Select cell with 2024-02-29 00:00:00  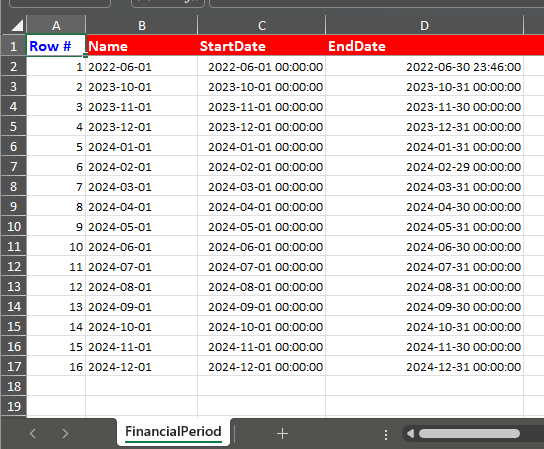point(424,166)
